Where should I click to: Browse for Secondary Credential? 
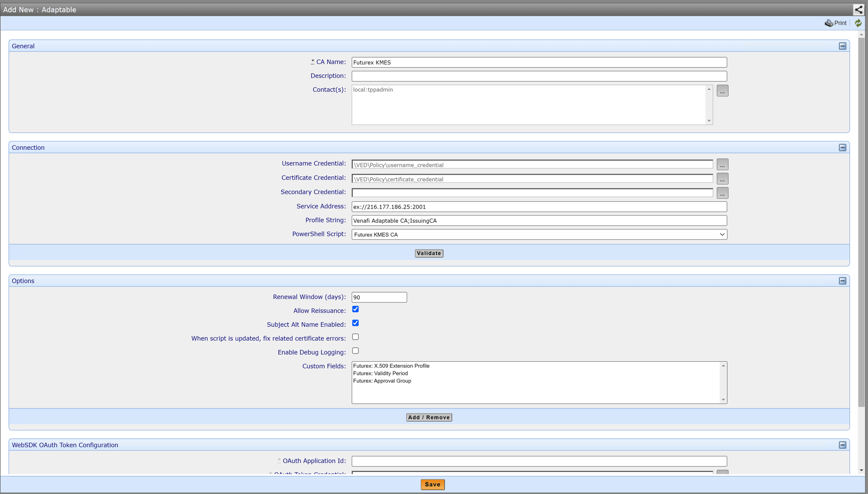coord(722,193)
